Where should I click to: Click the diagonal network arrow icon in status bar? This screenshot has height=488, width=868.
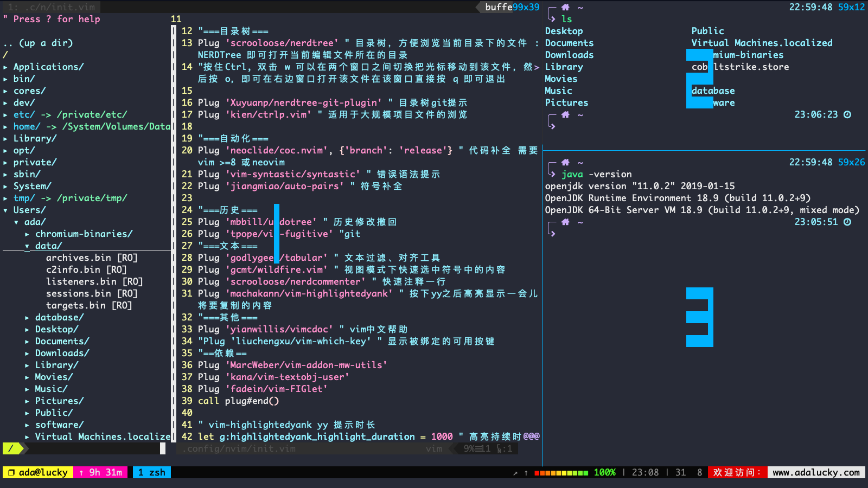[x=514, y=472]
